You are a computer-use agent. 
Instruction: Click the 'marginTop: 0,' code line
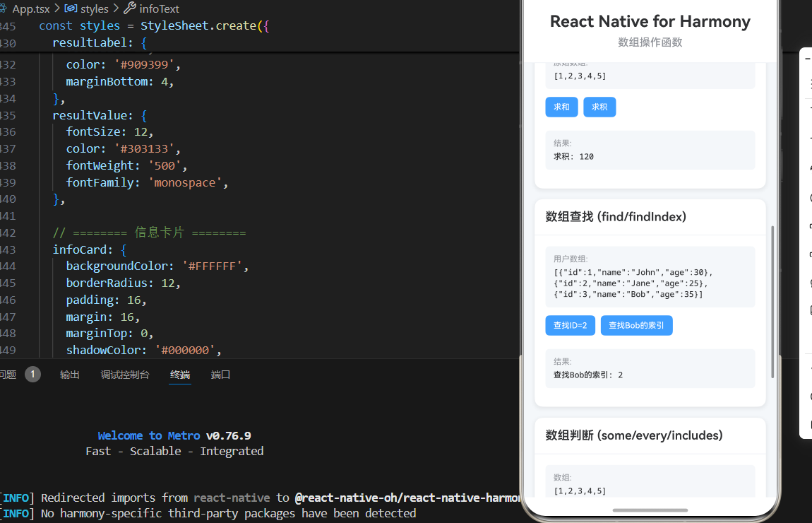click(x=109, y=334)
